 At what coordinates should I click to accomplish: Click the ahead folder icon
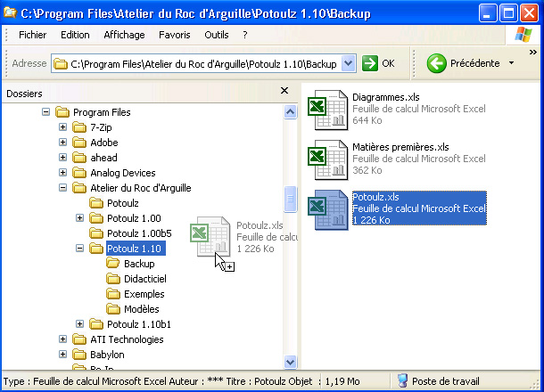[79, 158]
